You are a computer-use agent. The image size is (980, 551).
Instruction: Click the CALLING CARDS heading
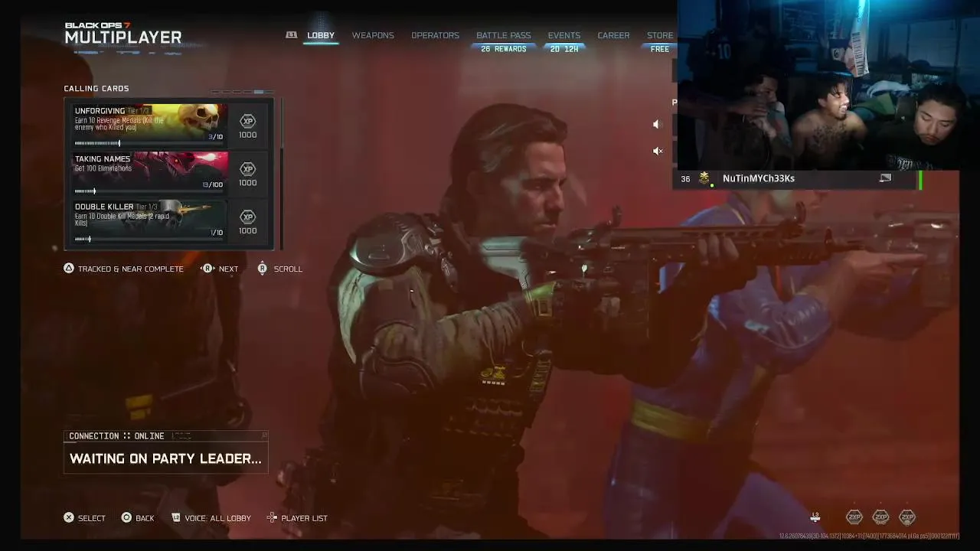(x=96, y=89)
